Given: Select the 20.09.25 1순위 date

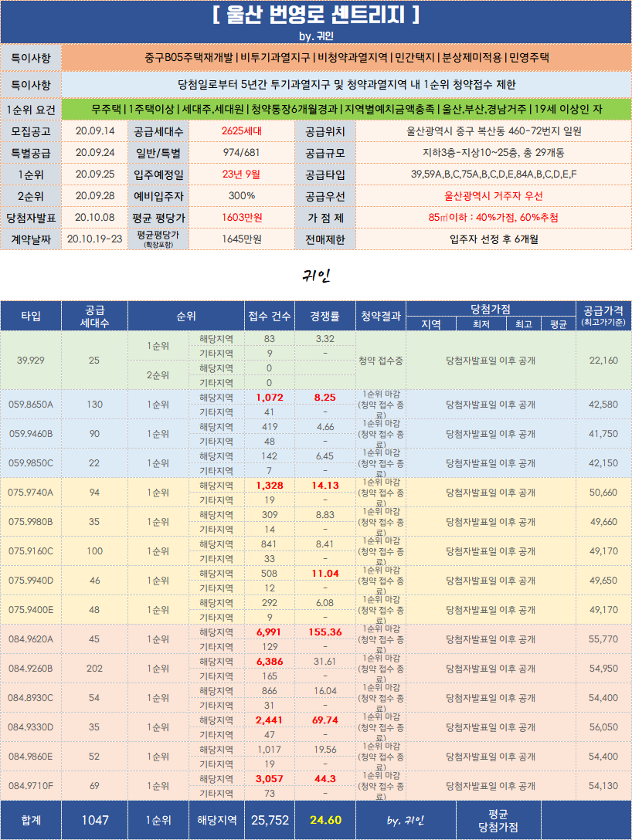Looking at the screenshot, I should [95, 174].
